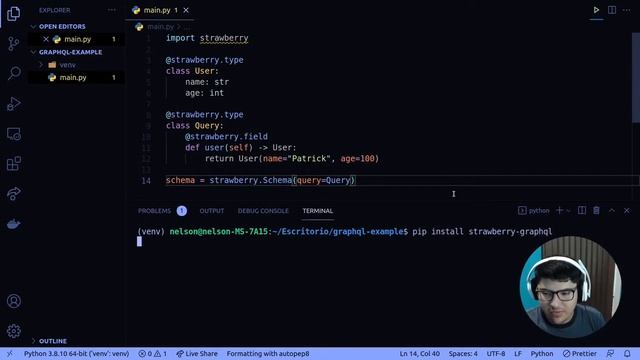Open the Live Share activity icon

click(13, 193)
